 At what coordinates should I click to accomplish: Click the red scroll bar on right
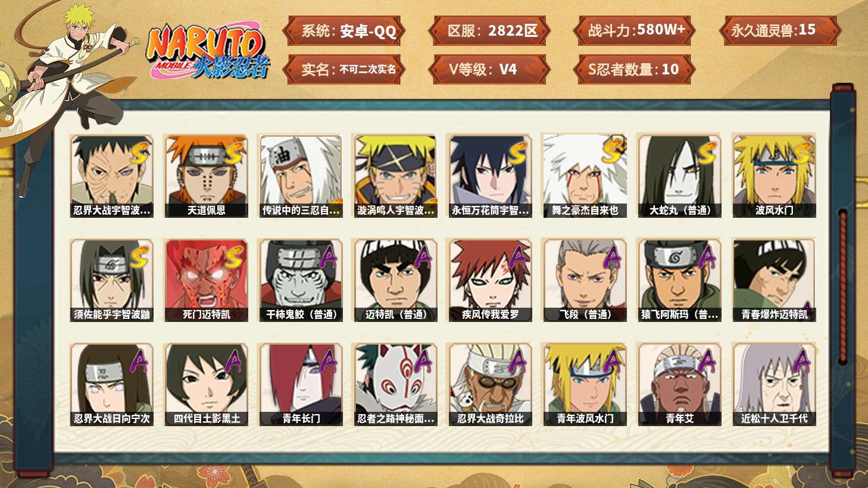[842, 286]
